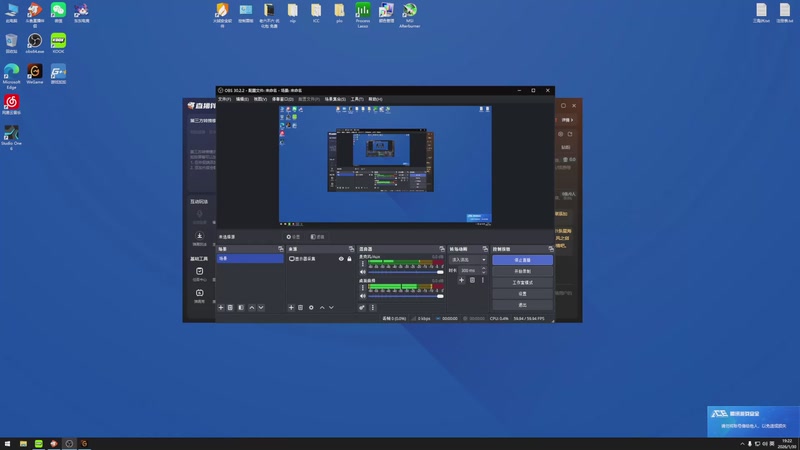Click the Studio Mode button
This screenshot has height=450, width=800.
pyautogui.click(x=522, y=283)
